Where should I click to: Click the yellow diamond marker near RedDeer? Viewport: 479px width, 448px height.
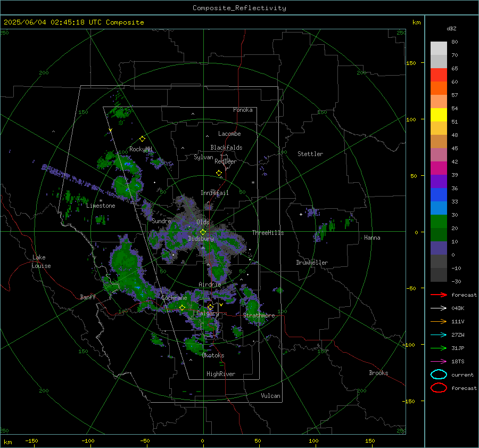tap(219, 173)
